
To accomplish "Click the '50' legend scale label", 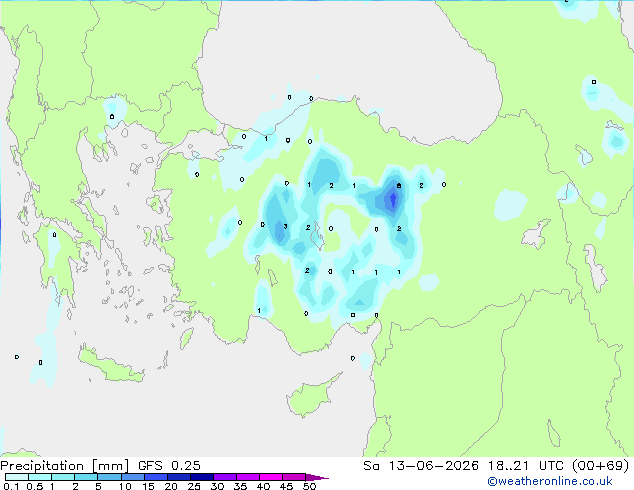I will [310, 486].
